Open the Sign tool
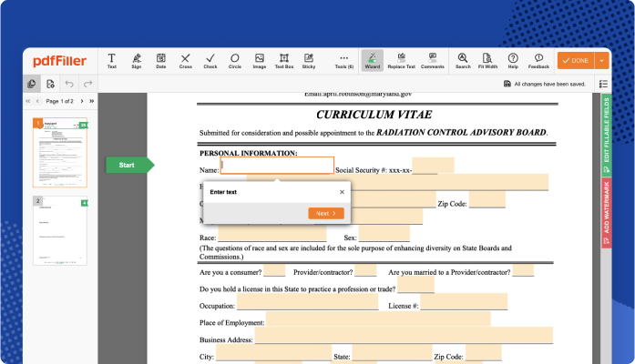Viewport: 635px width, 364px height. pyautogui.click(x=137, y=61)
